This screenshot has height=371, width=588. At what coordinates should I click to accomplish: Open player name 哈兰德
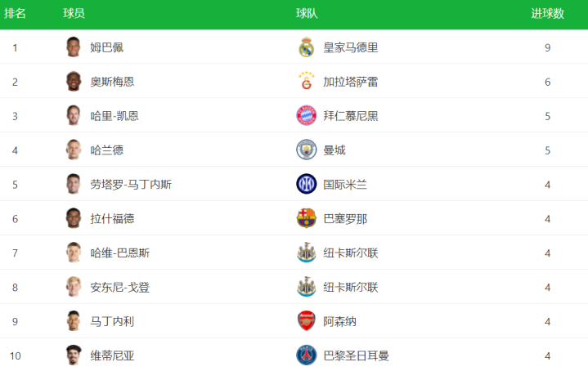coord(106,150)
